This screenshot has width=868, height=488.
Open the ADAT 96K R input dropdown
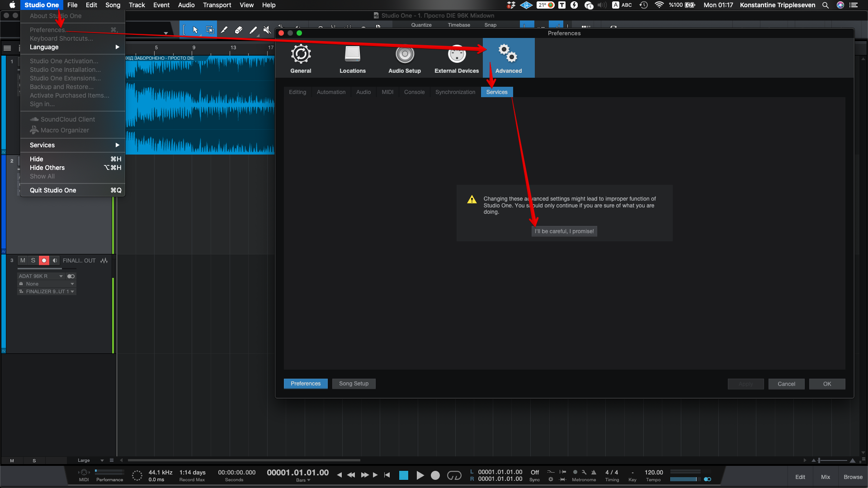tap(41, 276)
